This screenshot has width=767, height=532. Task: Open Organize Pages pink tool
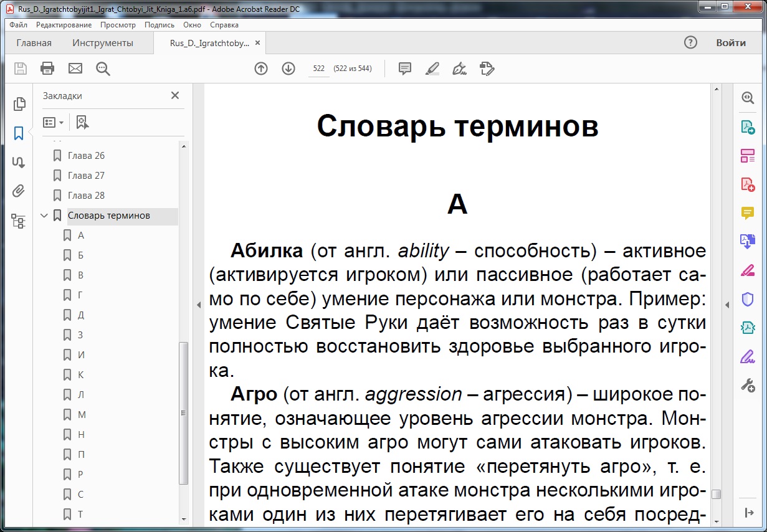tap(748, 156)
